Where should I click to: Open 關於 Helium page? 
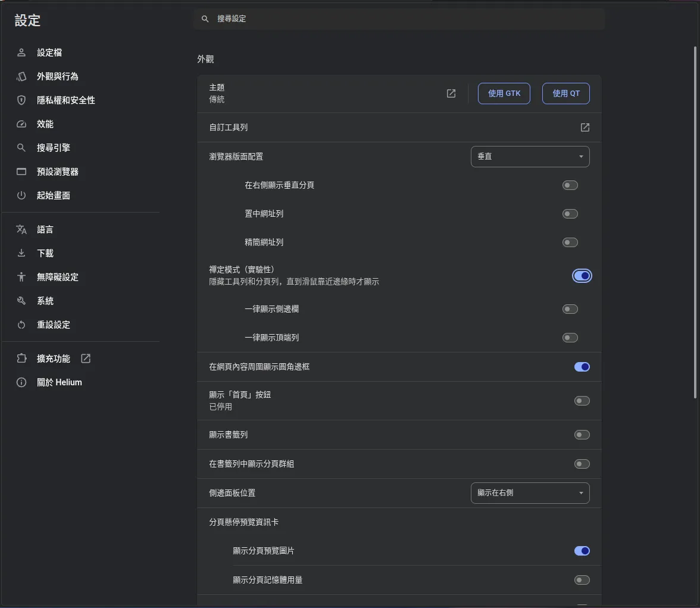60,382
